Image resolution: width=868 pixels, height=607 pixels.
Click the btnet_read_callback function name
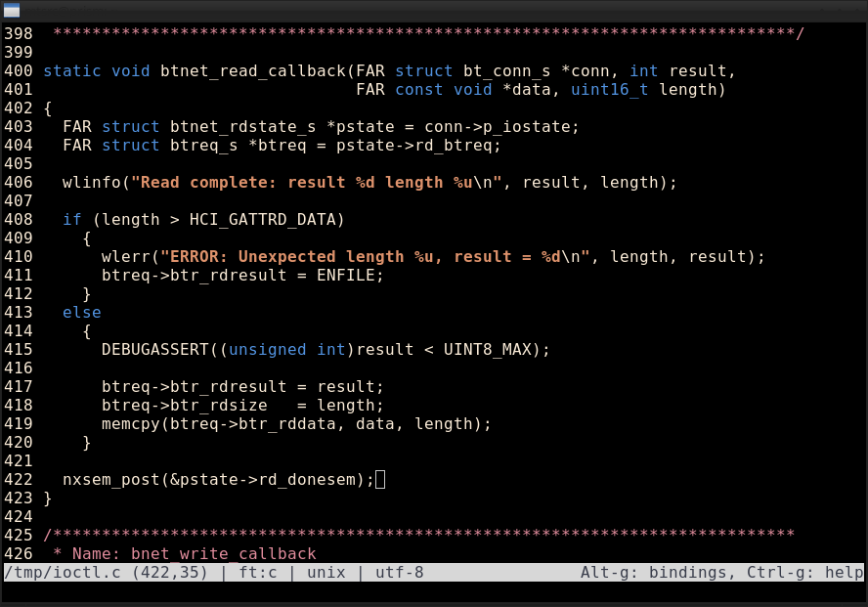[x=252, y=71]
